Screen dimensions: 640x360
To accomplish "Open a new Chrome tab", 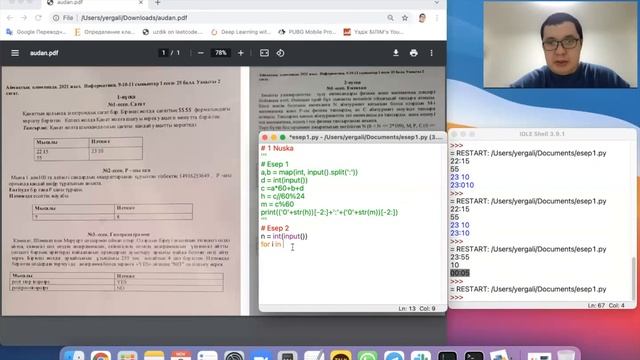I will (x=158, y=3).
